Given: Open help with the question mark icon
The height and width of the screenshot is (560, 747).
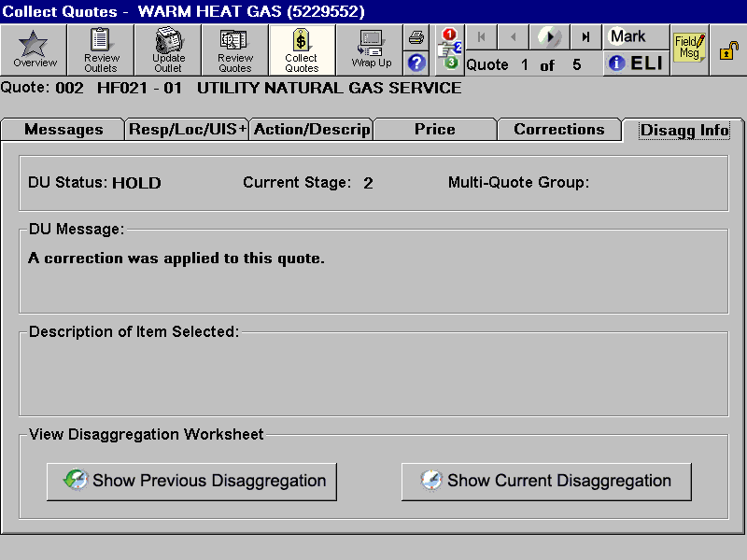Looking at the screenshot, I should pos(416,63).
